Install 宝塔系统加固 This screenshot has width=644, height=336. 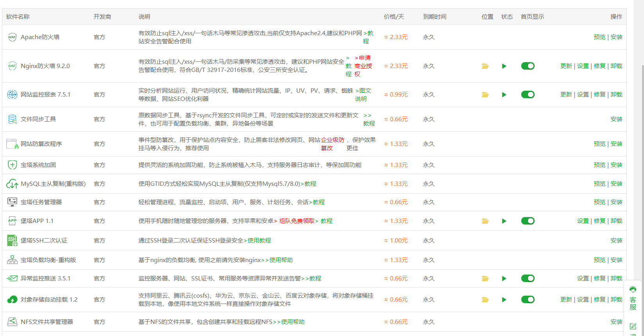(x=616, y=165)
